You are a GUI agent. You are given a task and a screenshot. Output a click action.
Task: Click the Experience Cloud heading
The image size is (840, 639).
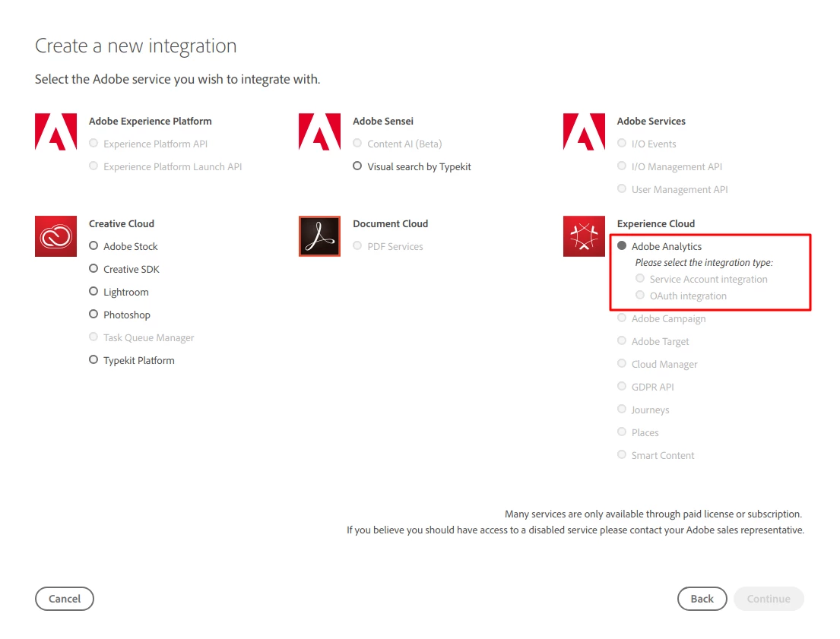pyautogui.click(x=656, y=224)
